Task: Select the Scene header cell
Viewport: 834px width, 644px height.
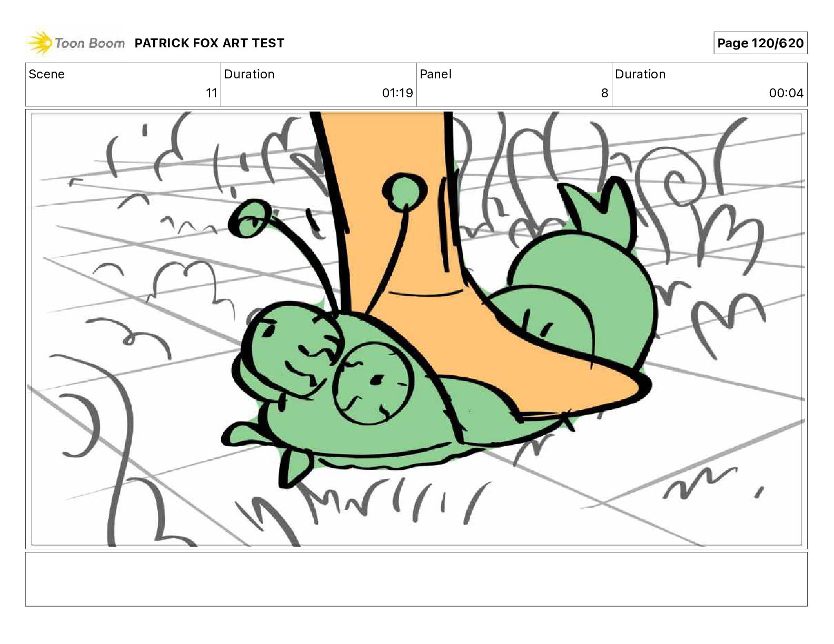Action: 123,85
